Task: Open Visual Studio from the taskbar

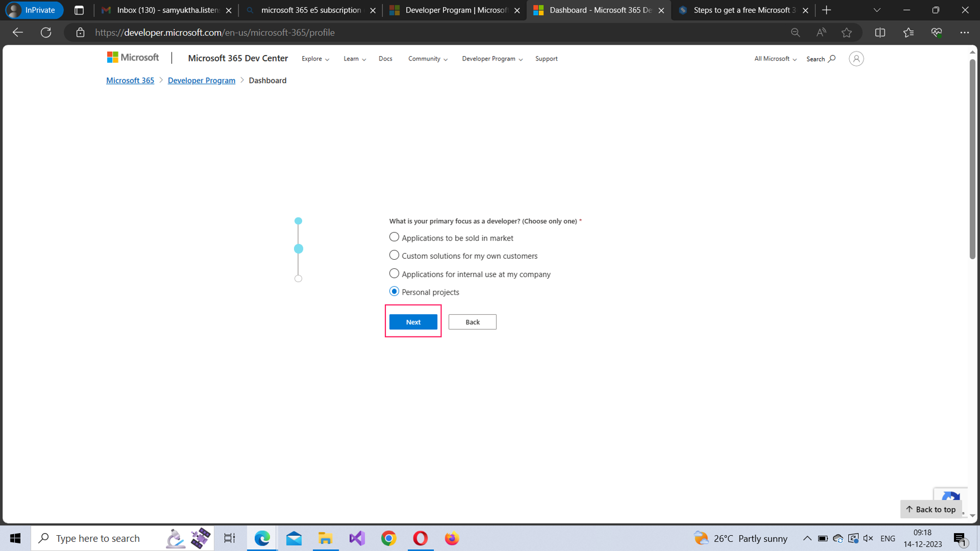Action: [357, 538]
